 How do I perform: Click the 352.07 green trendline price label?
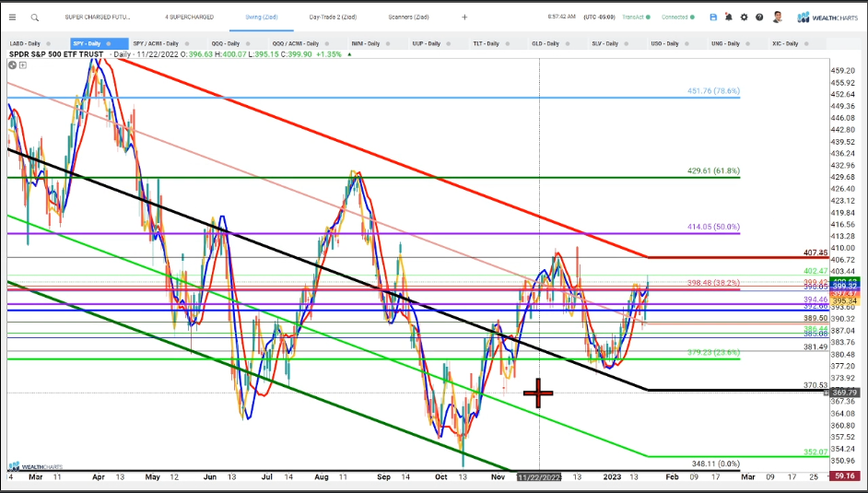[x=815, y=452]
